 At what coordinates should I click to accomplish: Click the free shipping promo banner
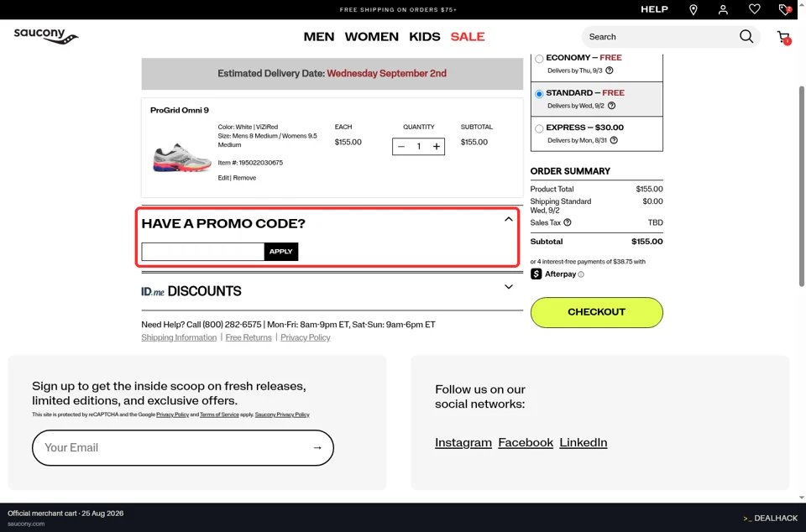398,10
